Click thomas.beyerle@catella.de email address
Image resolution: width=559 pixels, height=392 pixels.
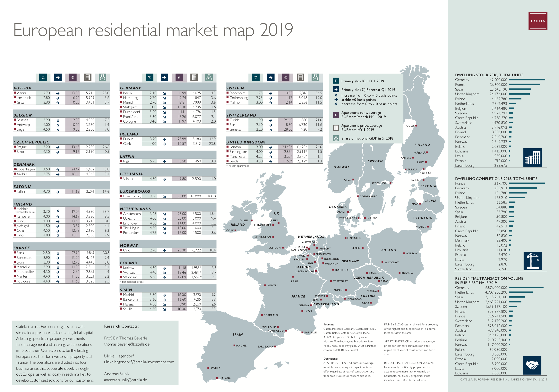click(127, 344)
